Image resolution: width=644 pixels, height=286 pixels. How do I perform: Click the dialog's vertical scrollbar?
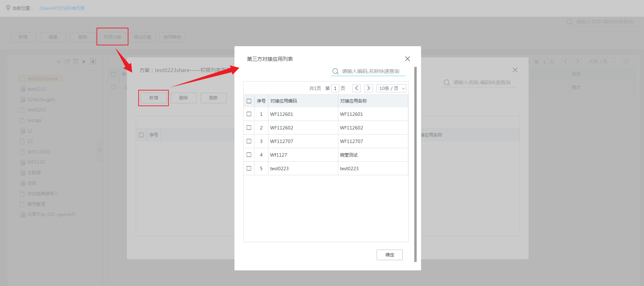415,163
